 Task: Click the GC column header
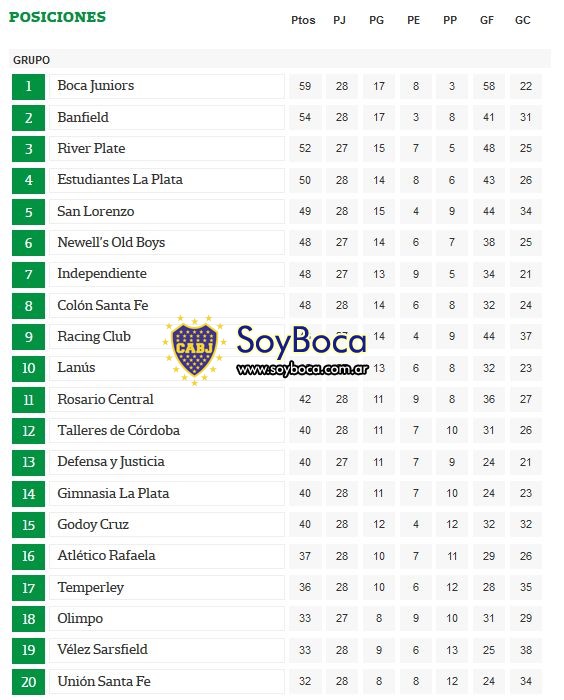(522, 20)
